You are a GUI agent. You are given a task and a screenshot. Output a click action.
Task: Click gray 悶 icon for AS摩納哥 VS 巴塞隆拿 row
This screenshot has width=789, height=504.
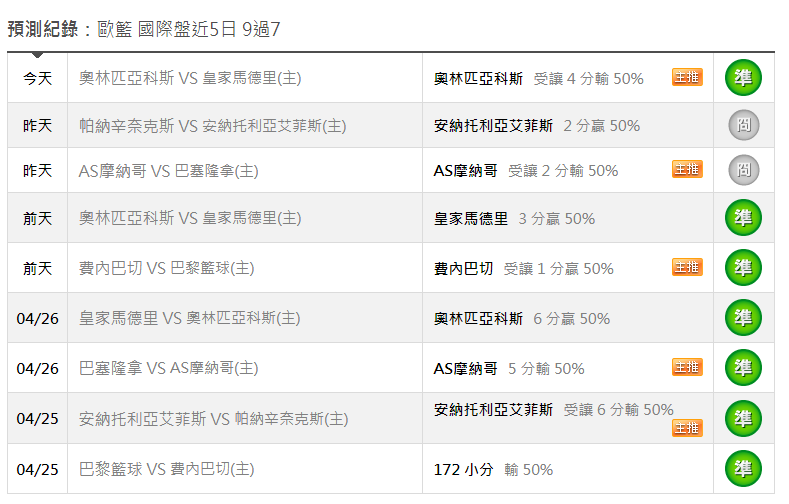743,170
